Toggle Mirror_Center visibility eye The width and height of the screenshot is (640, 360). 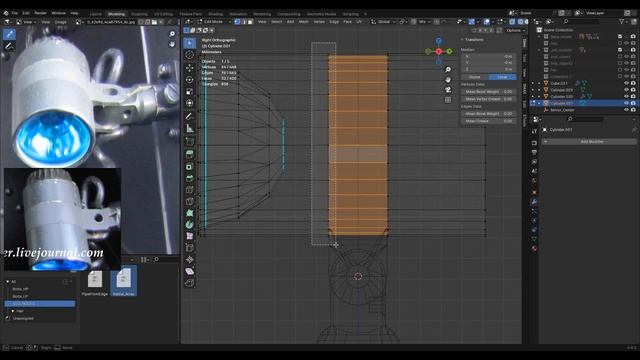(627, 110)
